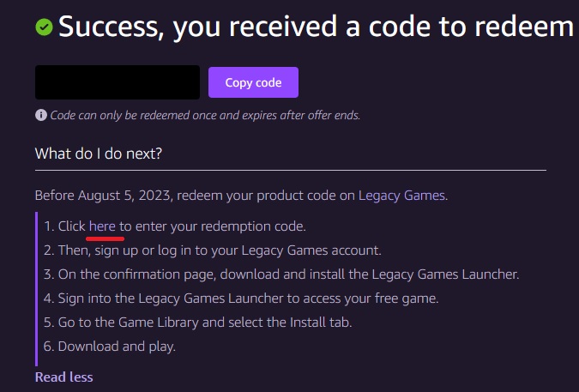Select step 5 about the Game Library

click(x=197, y=323)
